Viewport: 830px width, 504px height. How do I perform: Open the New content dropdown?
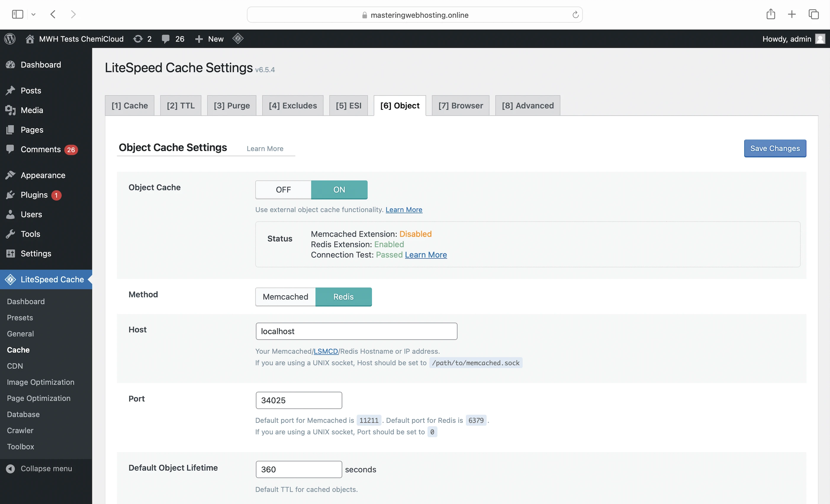tap(209, 39)
